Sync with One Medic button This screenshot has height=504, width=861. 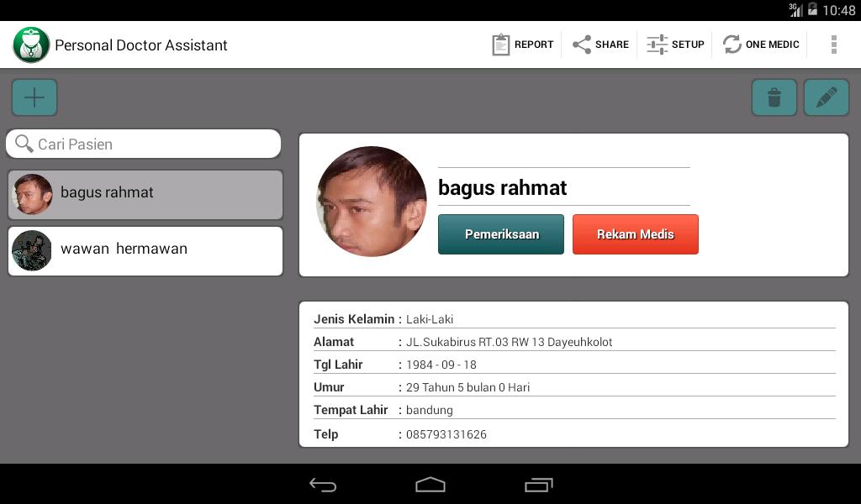[761, 45]
